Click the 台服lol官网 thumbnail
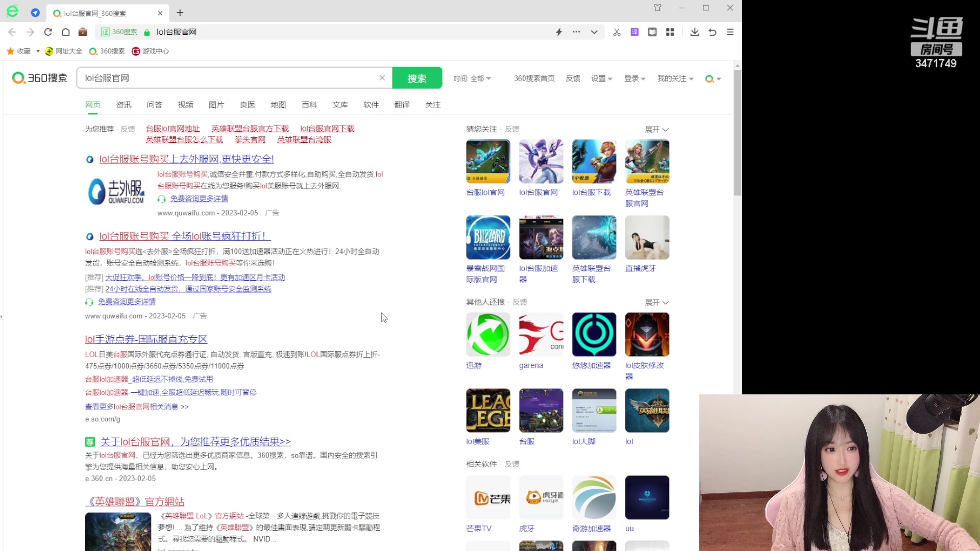 (x=488, y=161)
